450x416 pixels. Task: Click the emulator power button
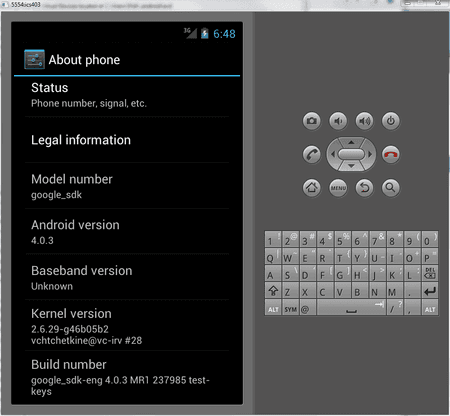coord(391,121)
